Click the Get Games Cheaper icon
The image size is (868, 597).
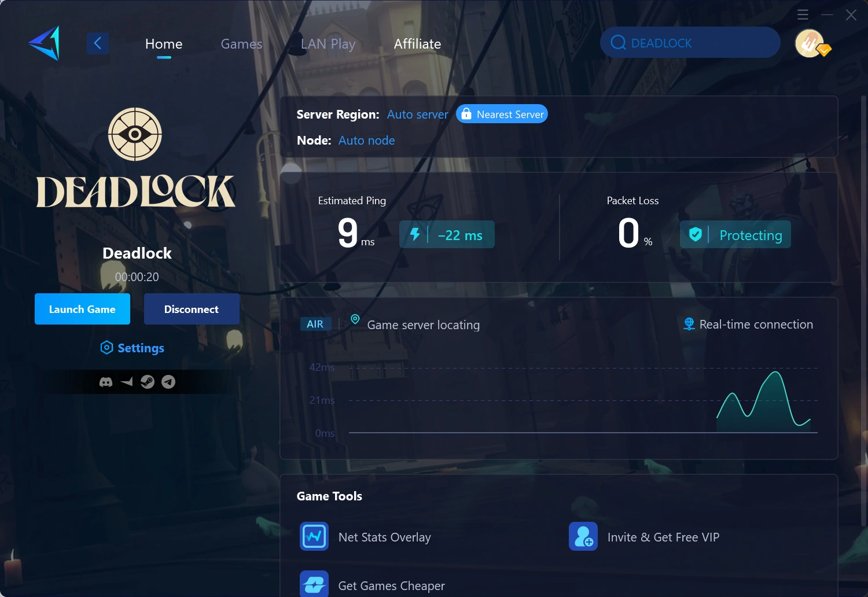click(314, 584)
